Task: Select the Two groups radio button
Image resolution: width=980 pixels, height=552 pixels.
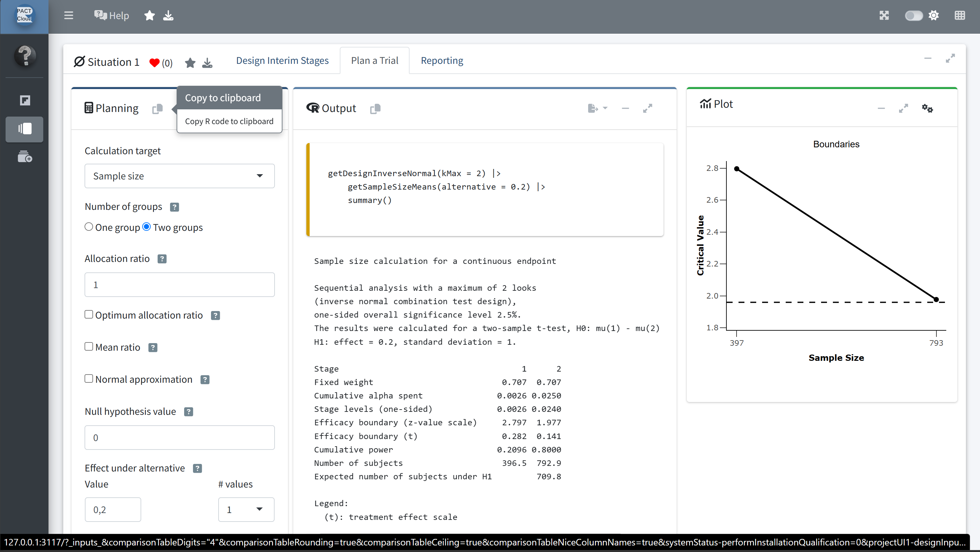Action: [x=146, y=227]
